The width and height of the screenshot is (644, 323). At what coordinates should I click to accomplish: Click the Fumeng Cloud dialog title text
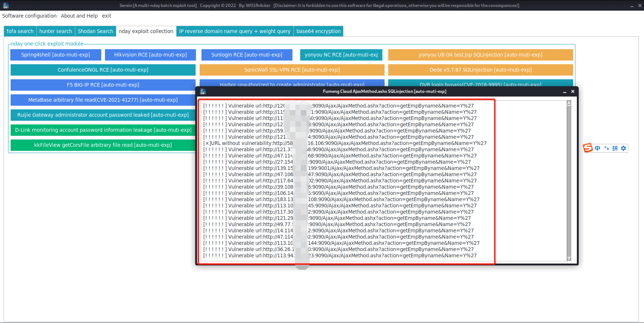click(x=385, y=91)
